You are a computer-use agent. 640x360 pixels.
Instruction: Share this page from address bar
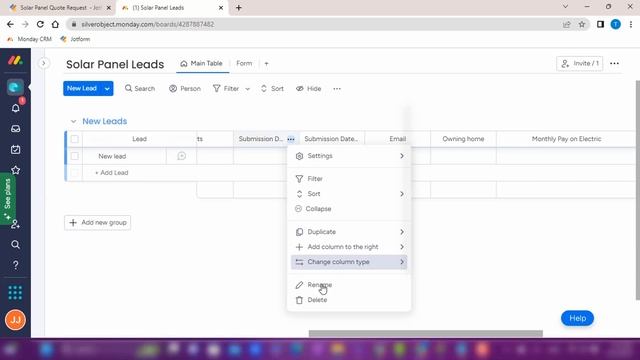pyautogui.click(x=567, y=24)
